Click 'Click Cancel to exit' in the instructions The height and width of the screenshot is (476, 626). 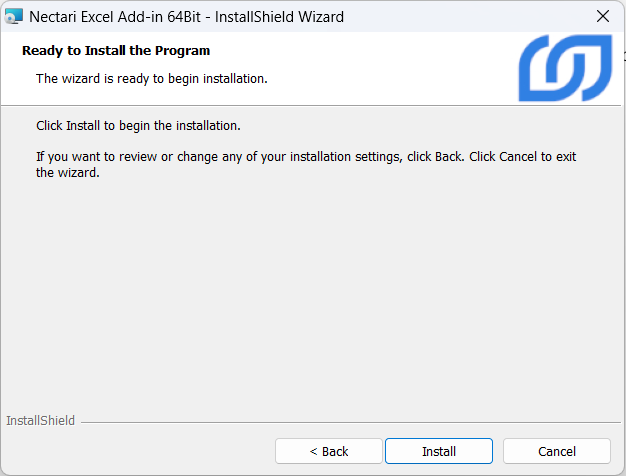point(523,157)
